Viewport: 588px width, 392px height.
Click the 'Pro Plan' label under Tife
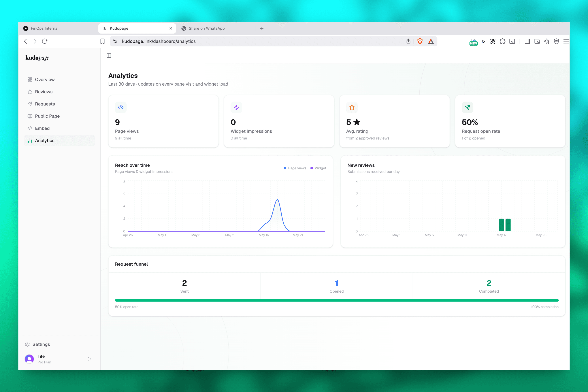click(44, 362)
